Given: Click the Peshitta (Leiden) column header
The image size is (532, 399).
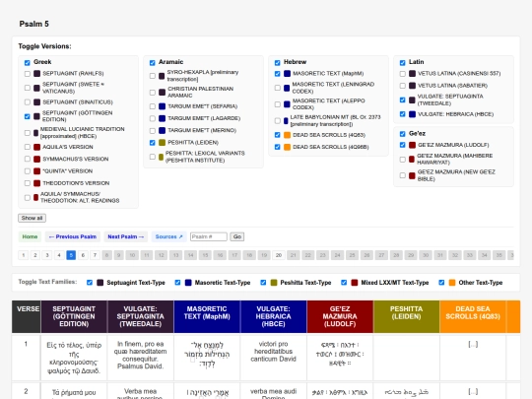Looking at the screenshot, I should click(x=407, y=316).
